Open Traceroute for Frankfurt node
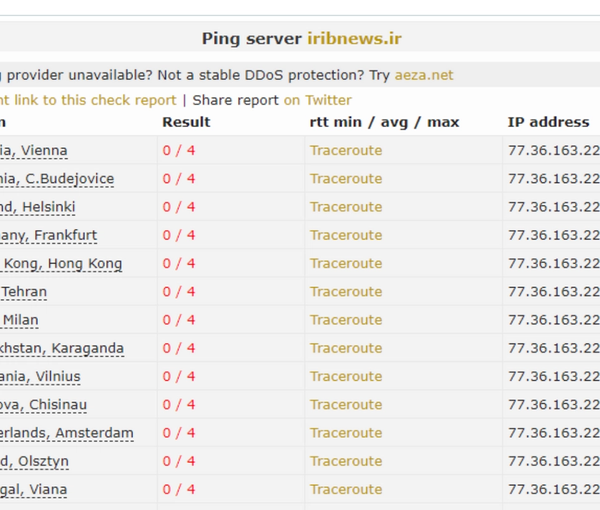Image resolution: width=600 pixels, height=510 pixels. tap(346, 235)
